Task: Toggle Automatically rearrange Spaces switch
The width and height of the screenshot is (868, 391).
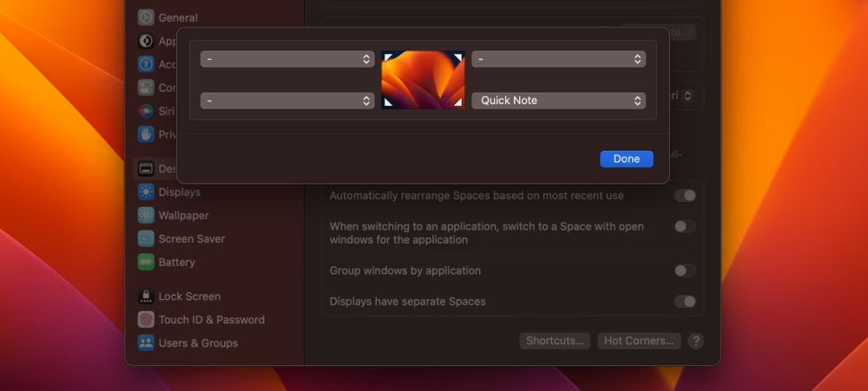Action: tap(685, 196)
